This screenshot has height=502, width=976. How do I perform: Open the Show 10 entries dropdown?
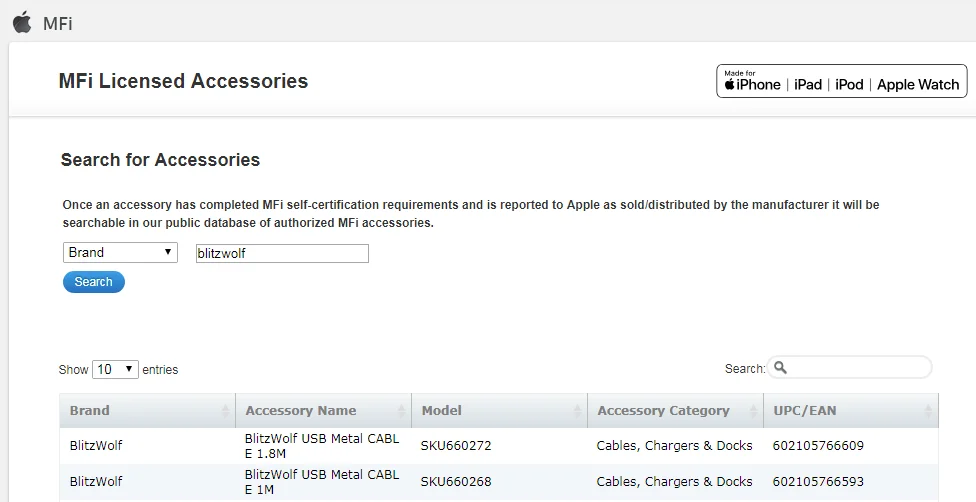click(x=115, y=369)
